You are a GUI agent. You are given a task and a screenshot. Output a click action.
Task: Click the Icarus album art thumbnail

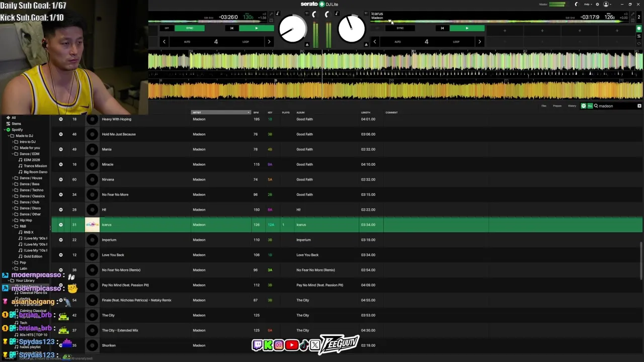pos(92,225)
